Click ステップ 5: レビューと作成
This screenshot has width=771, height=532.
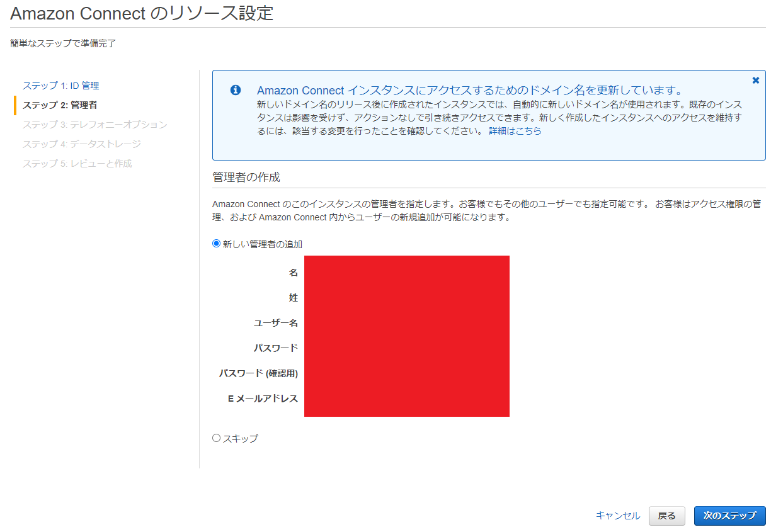(77, 164)
